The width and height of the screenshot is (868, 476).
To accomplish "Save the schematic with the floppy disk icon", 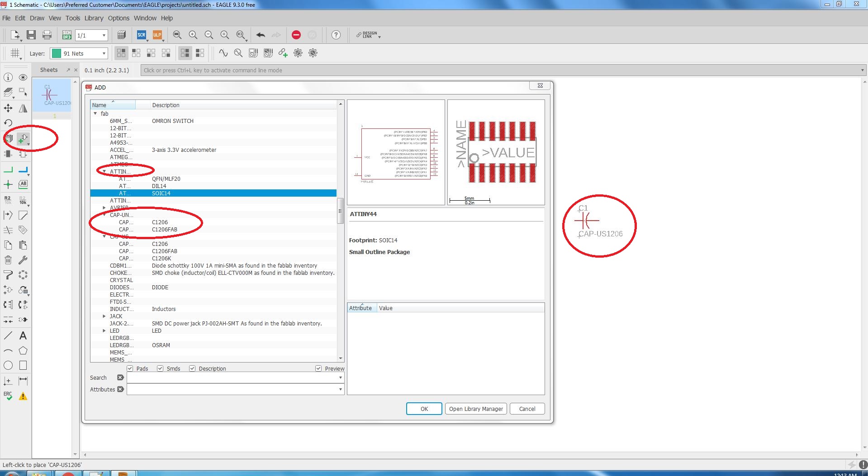I will pyautogui.click(x=31, y=35).
